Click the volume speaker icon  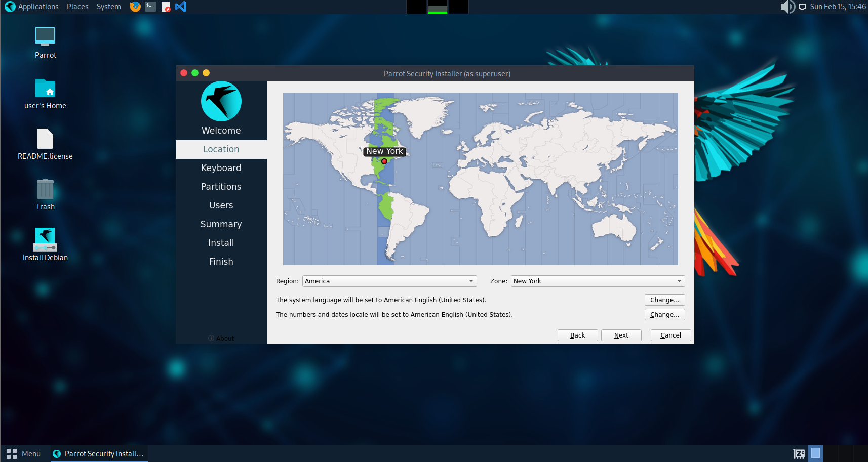point(787,7)
